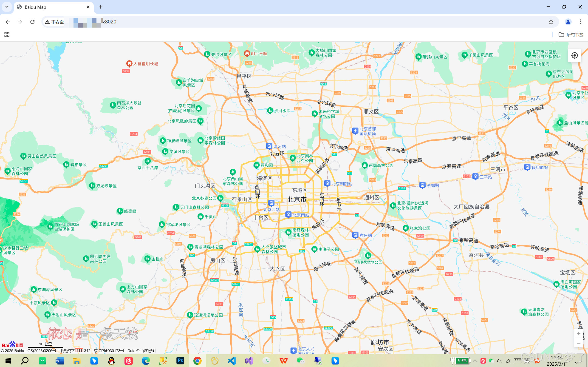Open a new browser tab
This screenshot has width=588, height=367.
[101, 7]
